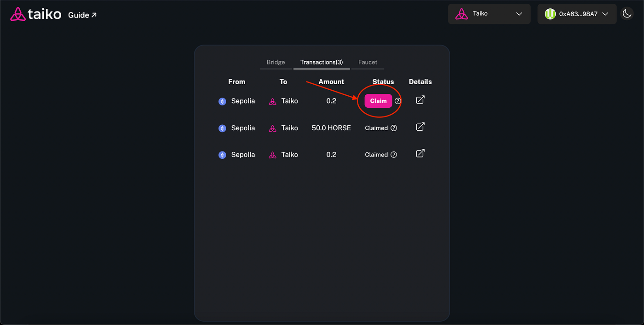Open details for the unclaimed 0.2 transaction
This screenshot has height=325, width=644.
pyautogui.click(x=420, y=99)
